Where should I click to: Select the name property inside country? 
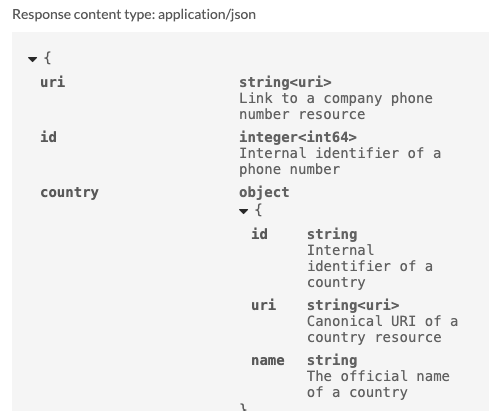[x=268, y=360]
